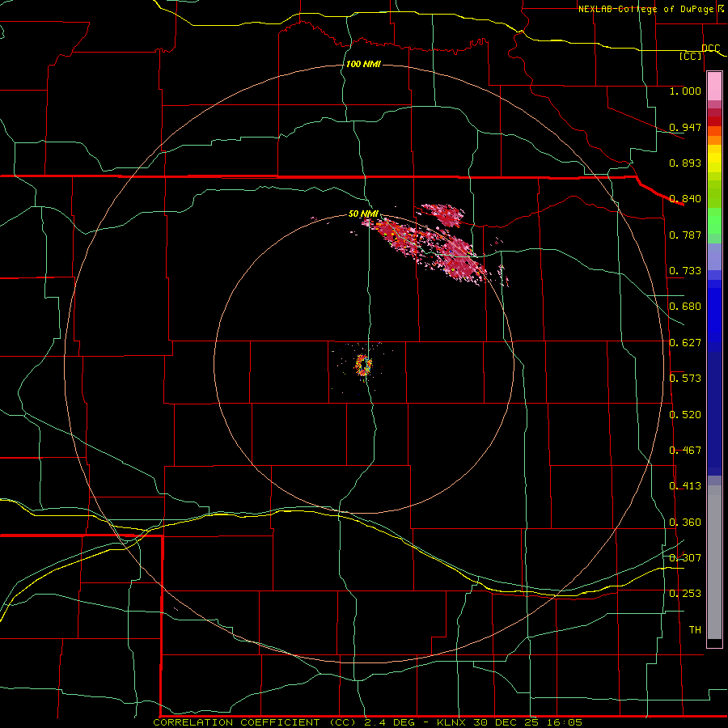Screen dimensions: 728x728
Task: Click the 0.520 color scale value
Action: (x=685, y=415)
